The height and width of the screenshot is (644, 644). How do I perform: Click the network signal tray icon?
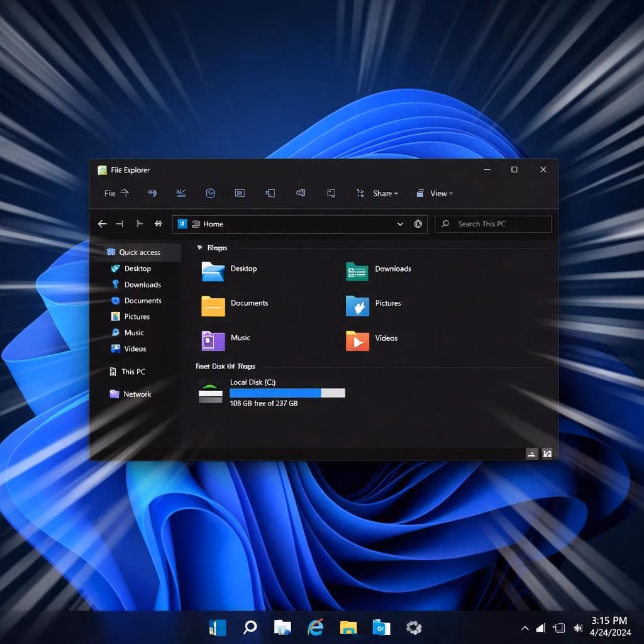(541, 628)
